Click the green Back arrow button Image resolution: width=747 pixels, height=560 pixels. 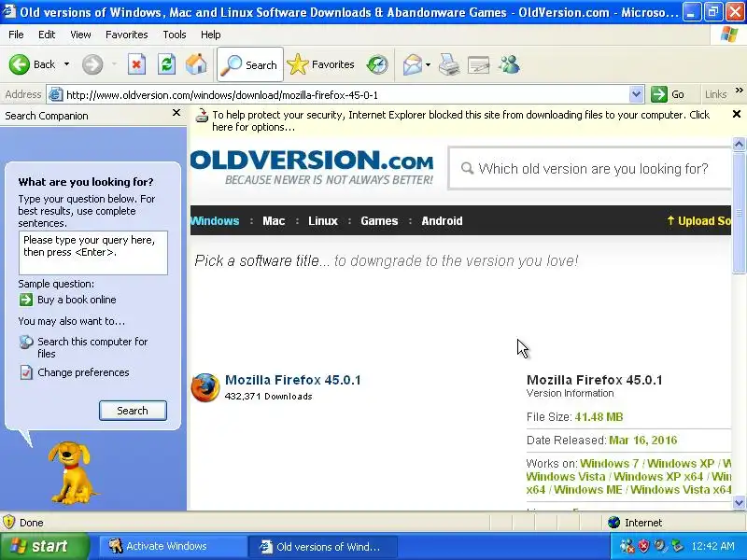(20, 64)
